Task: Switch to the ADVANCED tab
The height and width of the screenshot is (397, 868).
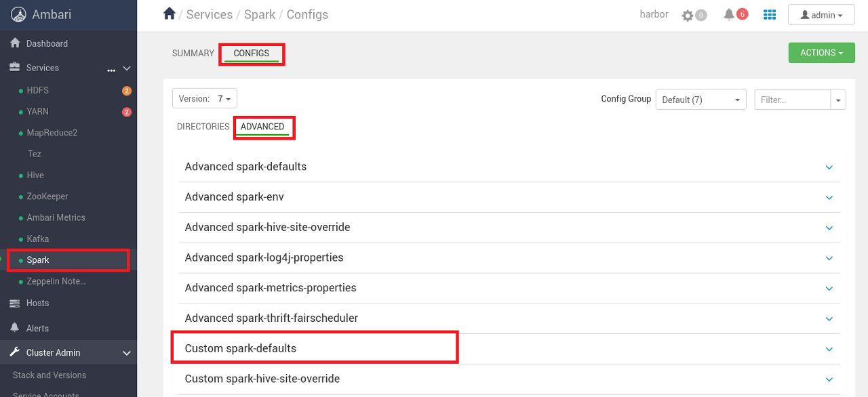Action: pyautogui.click(x=262, y=127)
